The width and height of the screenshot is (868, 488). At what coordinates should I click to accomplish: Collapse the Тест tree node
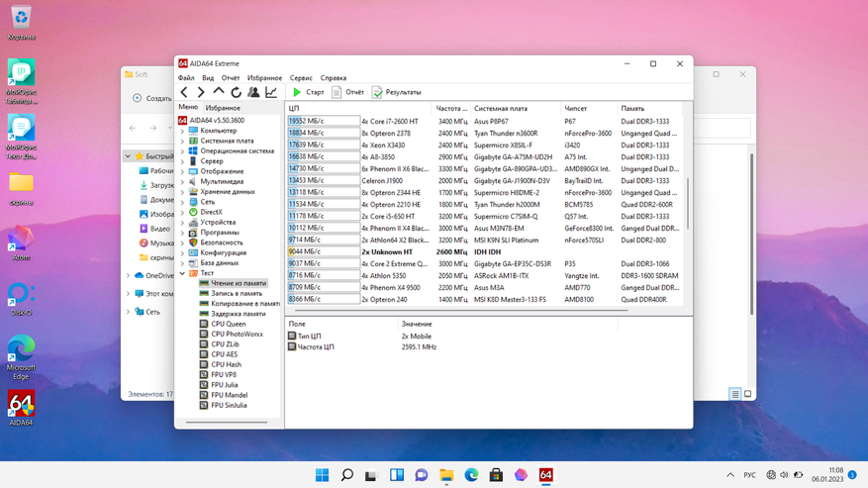(x=183, y=273)
